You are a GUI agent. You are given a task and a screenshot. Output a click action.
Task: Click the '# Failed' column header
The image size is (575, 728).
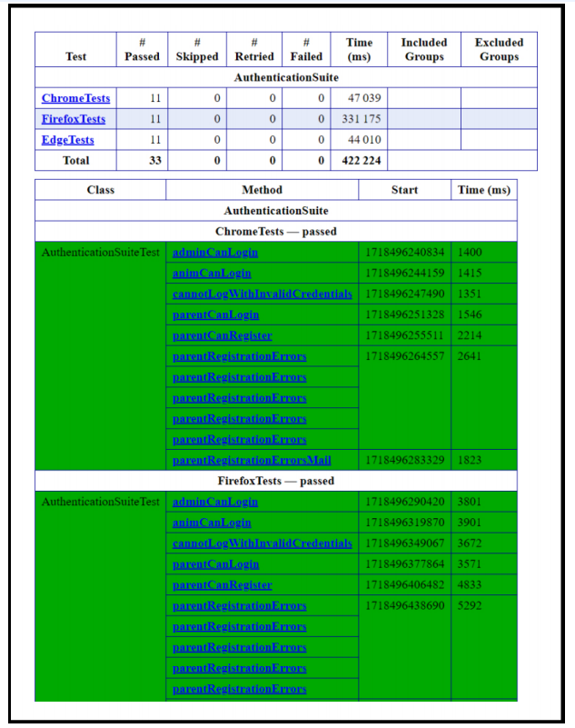pyautogui.click(x=306, y=50)
